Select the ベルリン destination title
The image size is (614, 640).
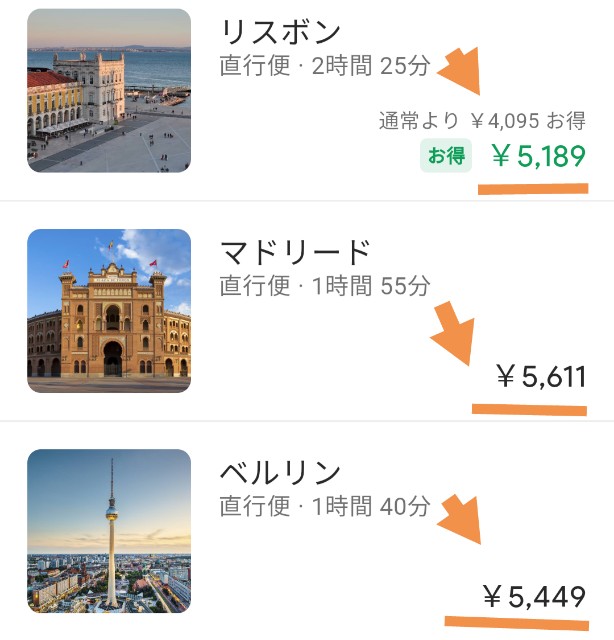coord(280,472)
